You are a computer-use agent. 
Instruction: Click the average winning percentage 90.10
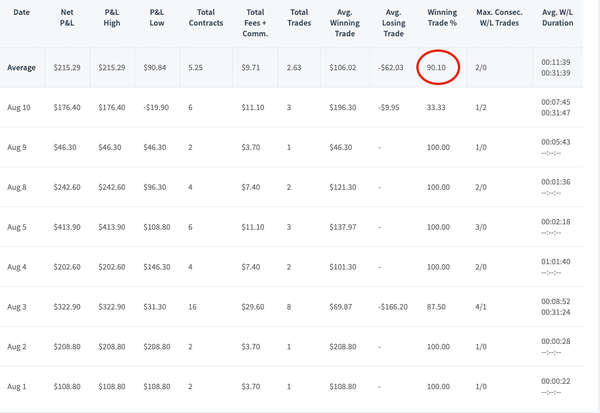coord(436,68)
